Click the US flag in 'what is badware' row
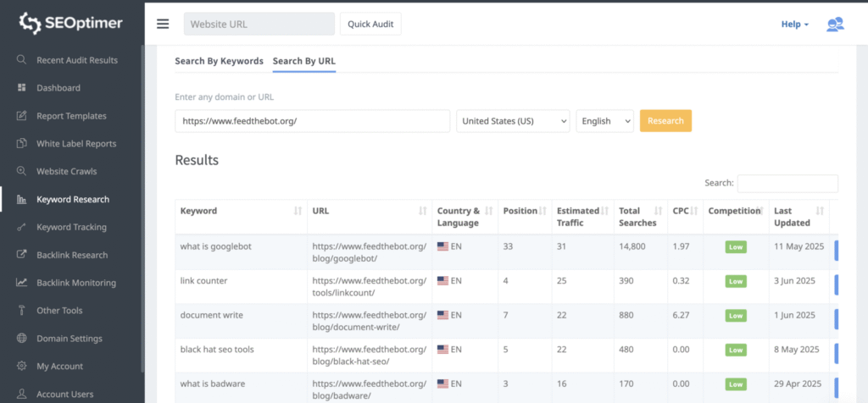The height and width of the screenshot is (403, 868). coord(442,384)
